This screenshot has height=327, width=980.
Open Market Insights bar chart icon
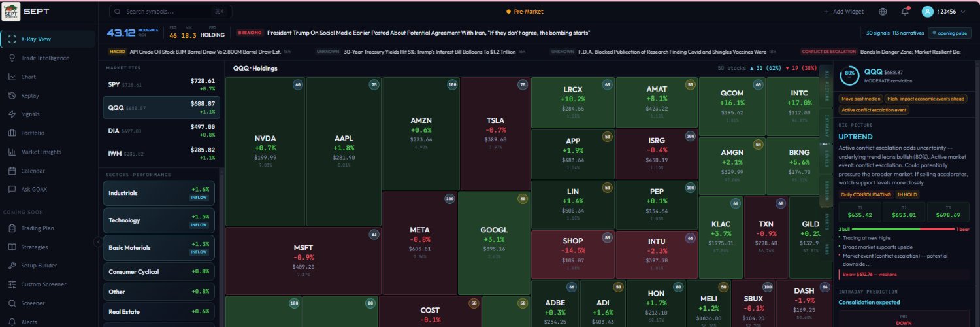coord(12,152)
